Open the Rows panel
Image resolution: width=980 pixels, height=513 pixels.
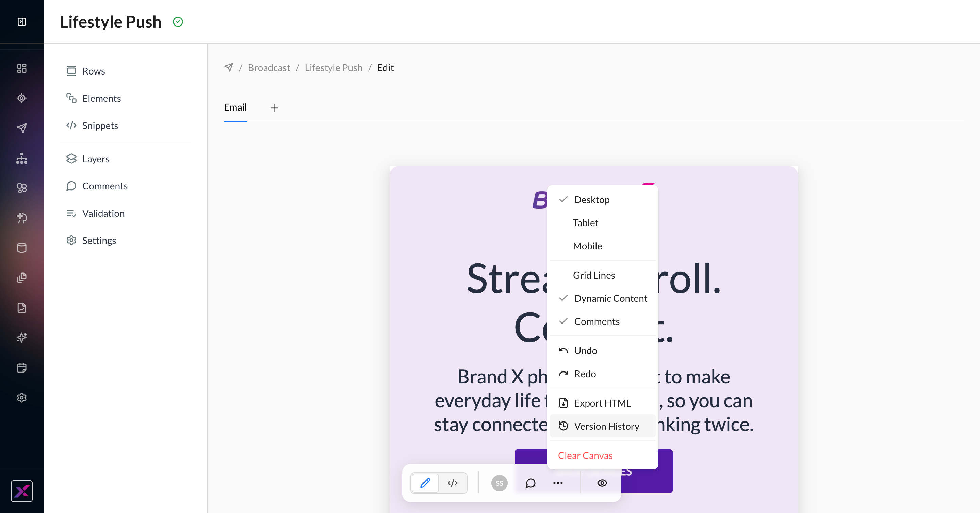(125, 71)
